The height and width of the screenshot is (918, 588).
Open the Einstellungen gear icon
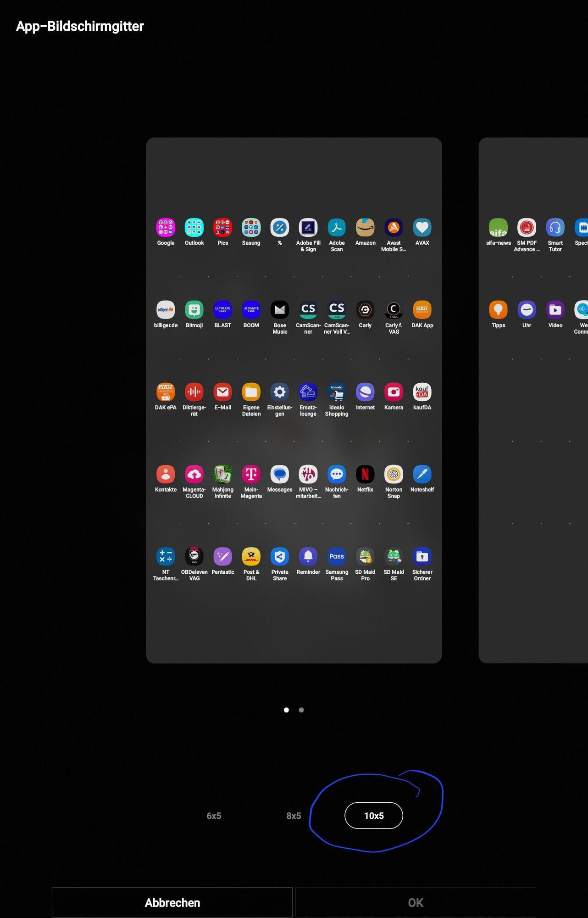coord(280,392)
